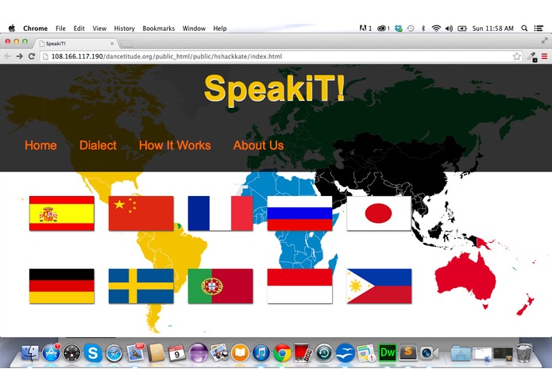This screenshot has height=392, width=552.
Task: Pick the Japan flag
Action: 379,213
